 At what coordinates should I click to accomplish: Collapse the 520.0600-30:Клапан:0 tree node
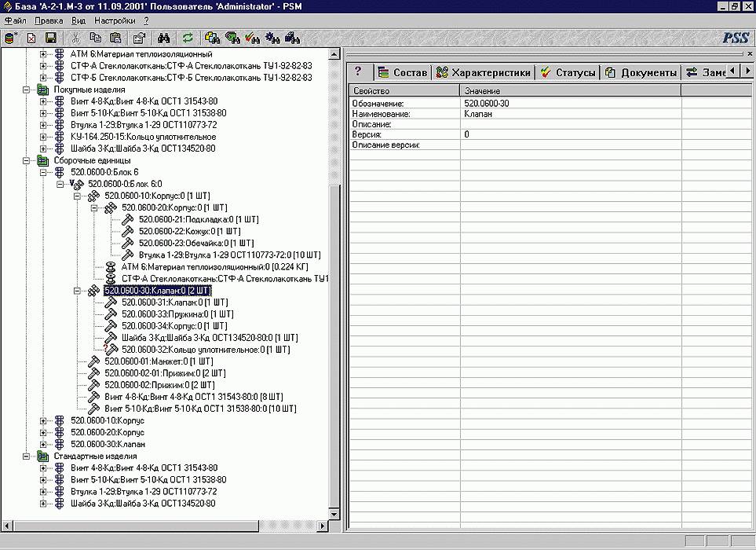click(x=77, y=290)
